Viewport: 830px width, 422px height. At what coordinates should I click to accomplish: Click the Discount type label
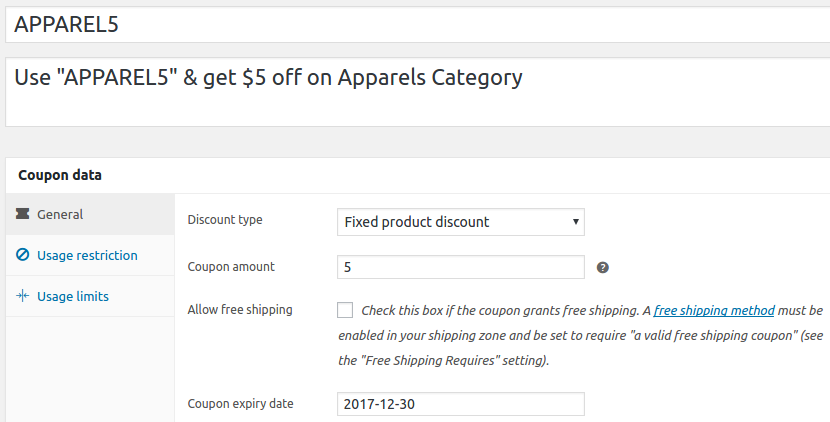coord(225,220)
